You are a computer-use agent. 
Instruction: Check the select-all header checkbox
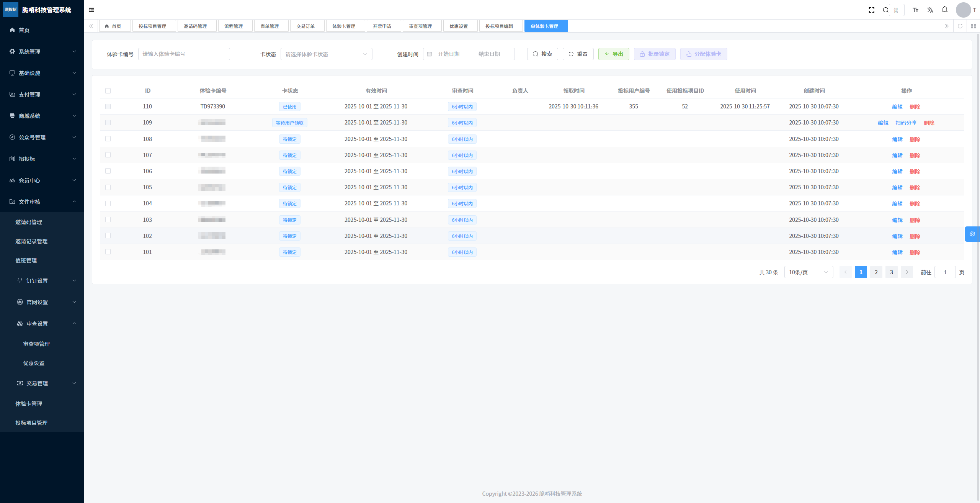pyautogui.click(x=108, y=91)
